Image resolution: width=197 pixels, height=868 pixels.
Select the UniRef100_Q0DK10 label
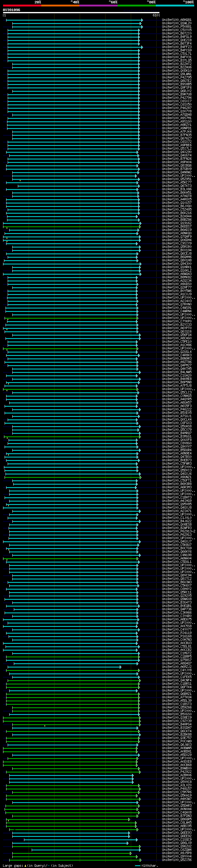click(x=176, y=71)
